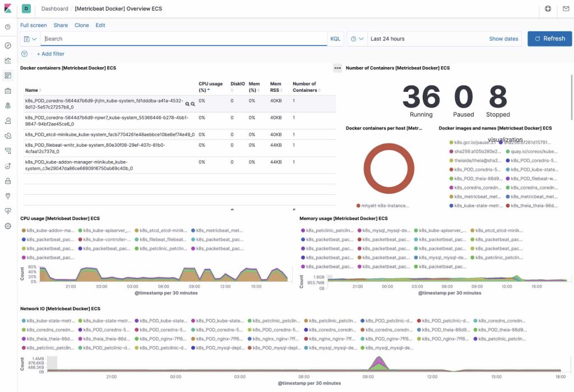This screenshot has width=574, height=392.
Task: Click the Refresh button
Action: 549,39
